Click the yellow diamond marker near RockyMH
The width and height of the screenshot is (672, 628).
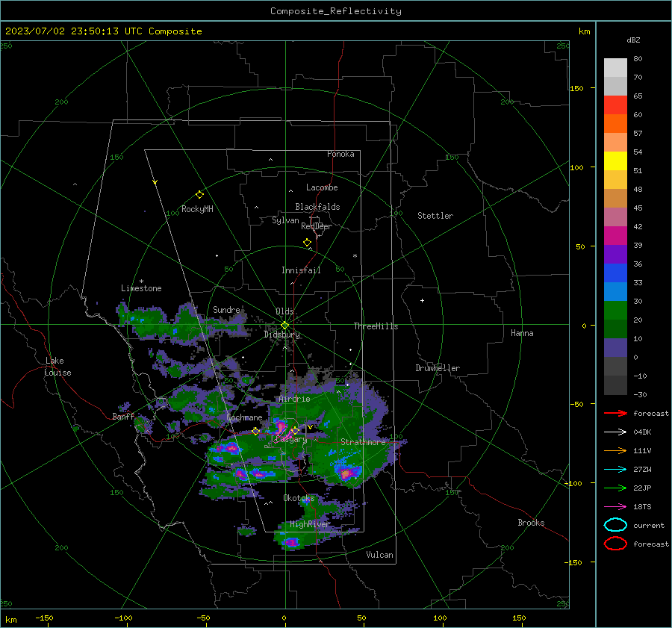199,195
